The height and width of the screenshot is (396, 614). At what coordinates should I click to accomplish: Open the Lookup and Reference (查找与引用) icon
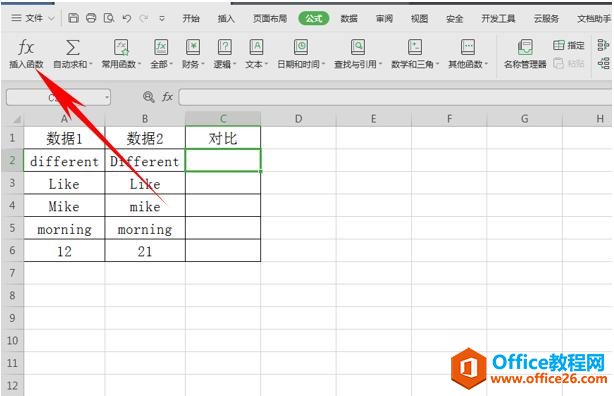click(358, 47)
